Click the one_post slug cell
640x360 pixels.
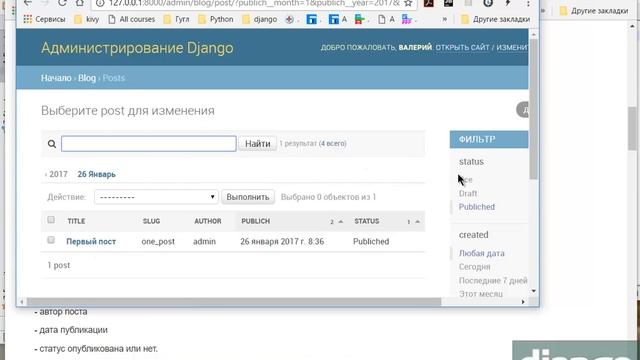pos(158,242)
